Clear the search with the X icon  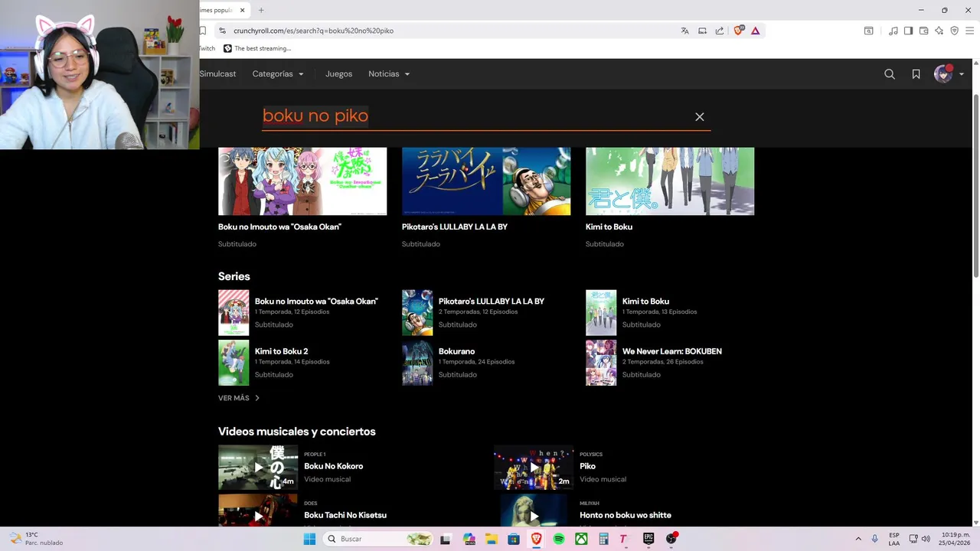pyautogui.click(x=699, y=116)
